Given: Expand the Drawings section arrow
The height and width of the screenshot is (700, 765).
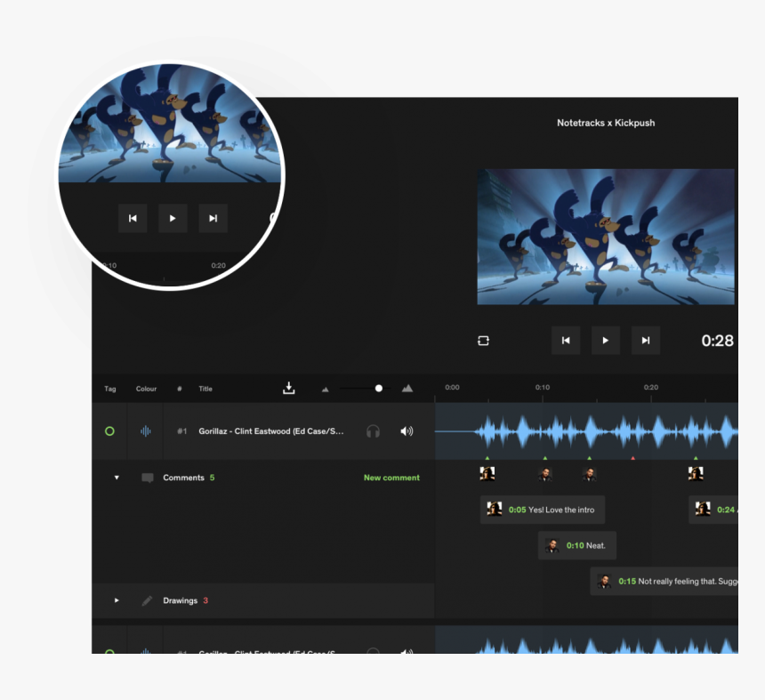Looking at the screenshot, I should (117, 600).
